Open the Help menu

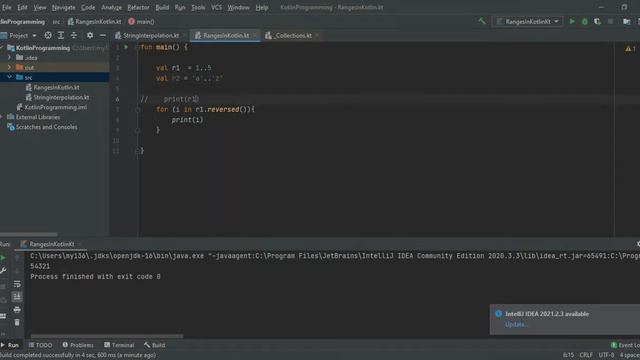pos(262,7)
